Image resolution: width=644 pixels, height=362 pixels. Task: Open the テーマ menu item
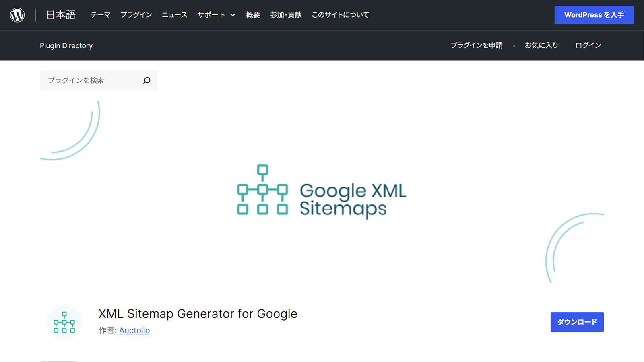click(100, 15)
